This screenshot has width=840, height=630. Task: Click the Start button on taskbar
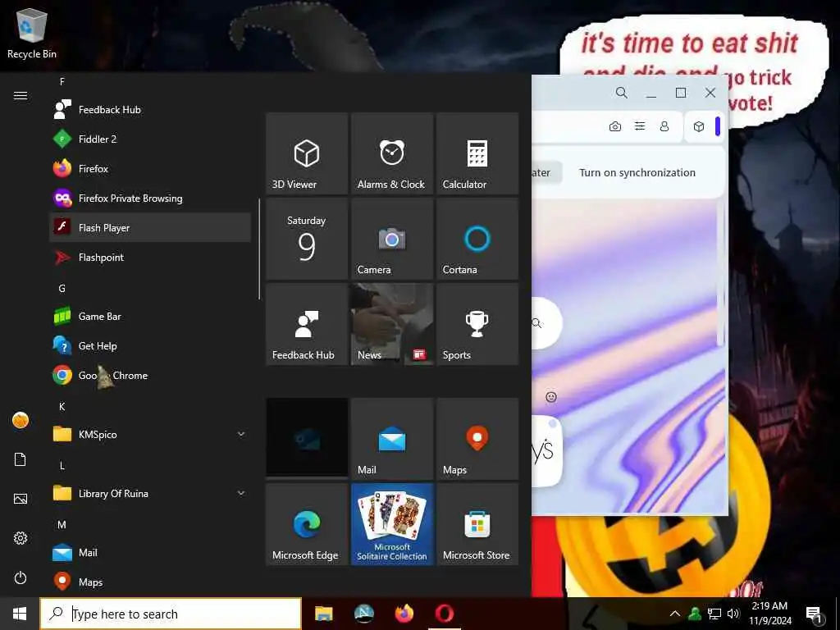click(x=20, y=614)
